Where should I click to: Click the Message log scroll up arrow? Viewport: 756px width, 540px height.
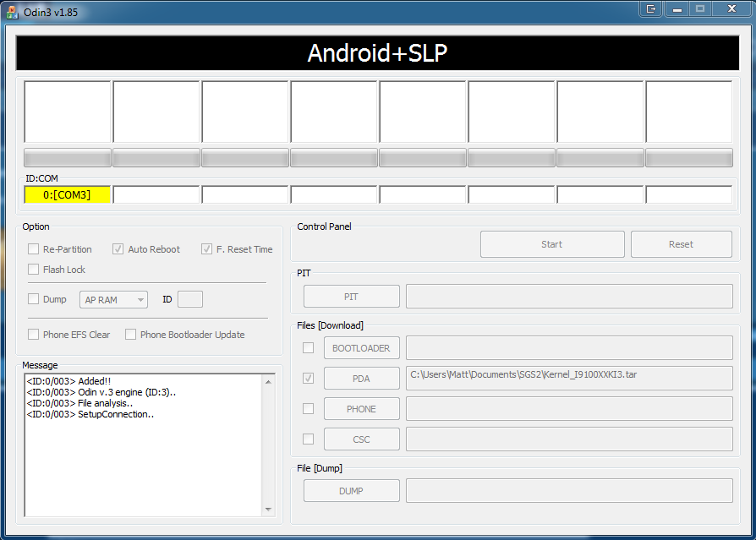click(269, 382)
